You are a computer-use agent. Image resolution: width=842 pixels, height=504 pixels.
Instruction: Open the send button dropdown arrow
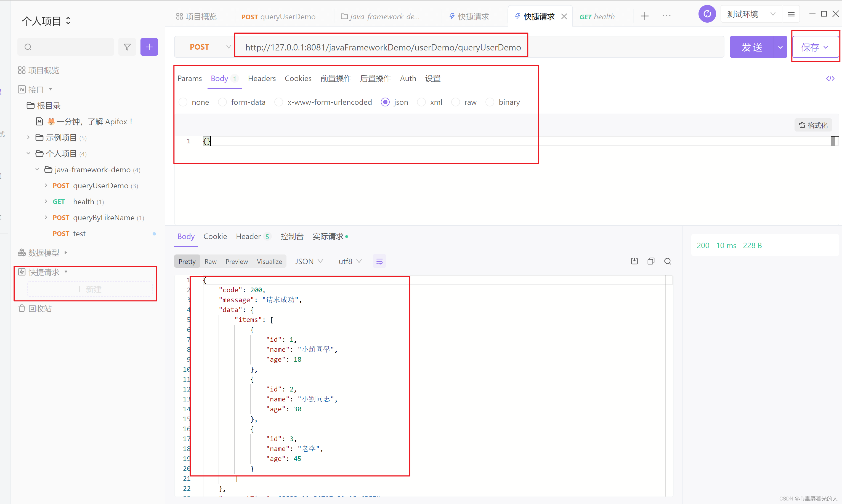[780, 47]
